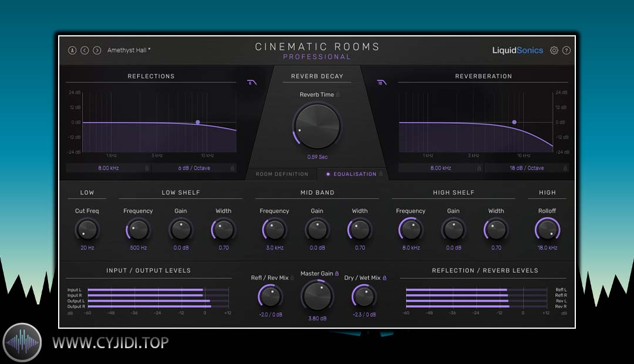Image resolution: width=634 pixels, height=364 pixels.
Task: Open the Amethyst Hall preset selector
Action: pyautogui.click(x=129, y=50)
